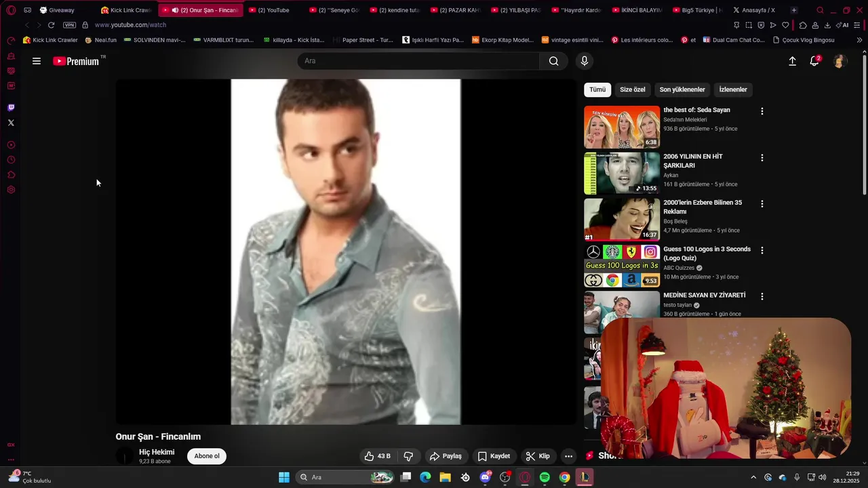This screenshot has width=868, height=488.
Task: Select the Size özel filter chip
Action: [633, 89]
